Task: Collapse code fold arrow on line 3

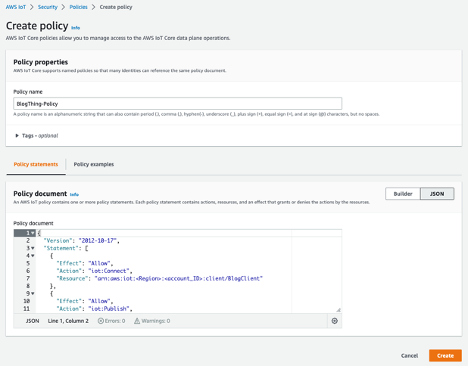Action: tap(33, 248)
